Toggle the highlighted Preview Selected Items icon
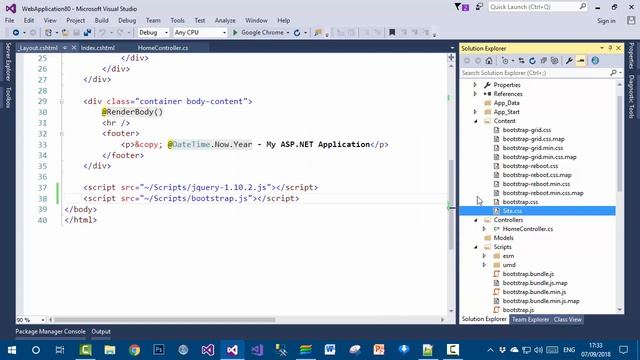Viewport: 640px width, 360px height. (x=581, y=61)
